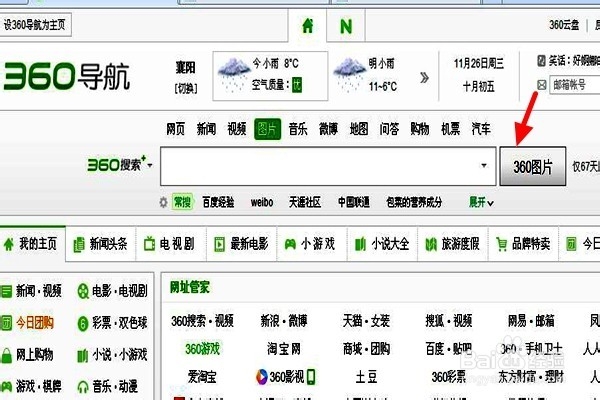Click the 网址管家 heading

tap(190, 287)
